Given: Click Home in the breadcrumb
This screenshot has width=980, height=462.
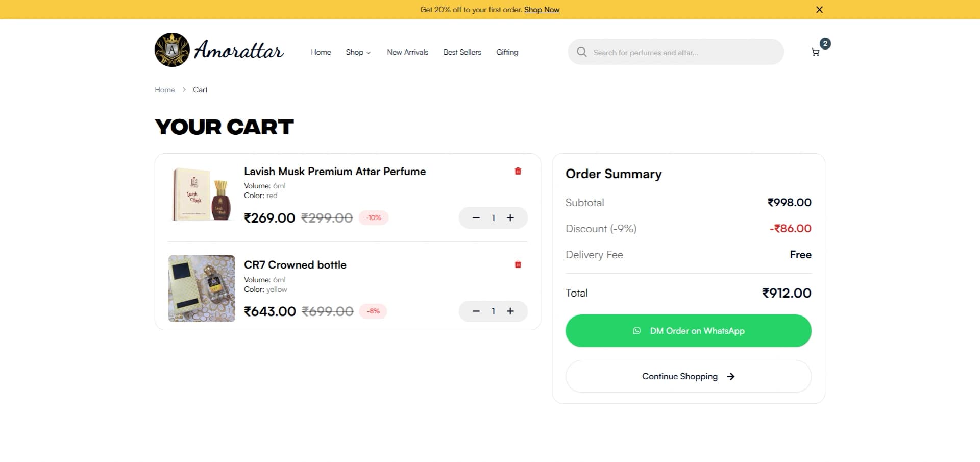Looking at the screenshot, I should [164, 90].
